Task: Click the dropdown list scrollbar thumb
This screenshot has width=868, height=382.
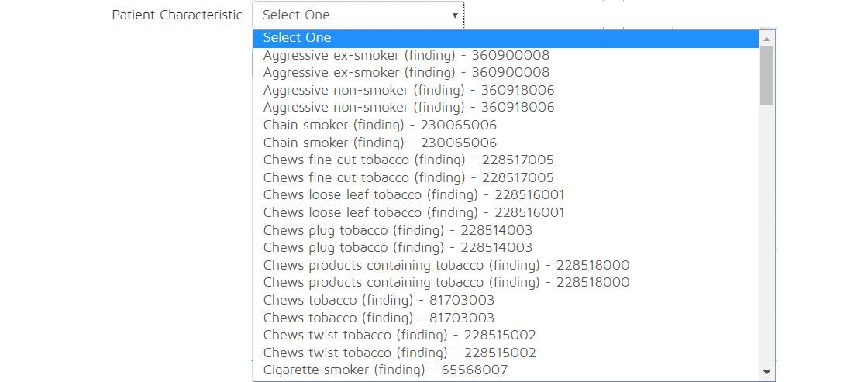Action: 766,75
